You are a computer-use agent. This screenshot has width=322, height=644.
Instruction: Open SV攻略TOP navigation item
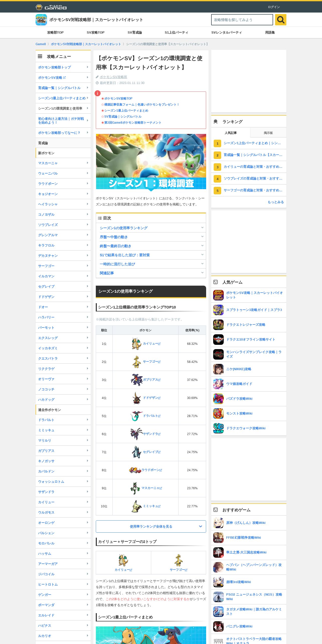coord(96,32)
